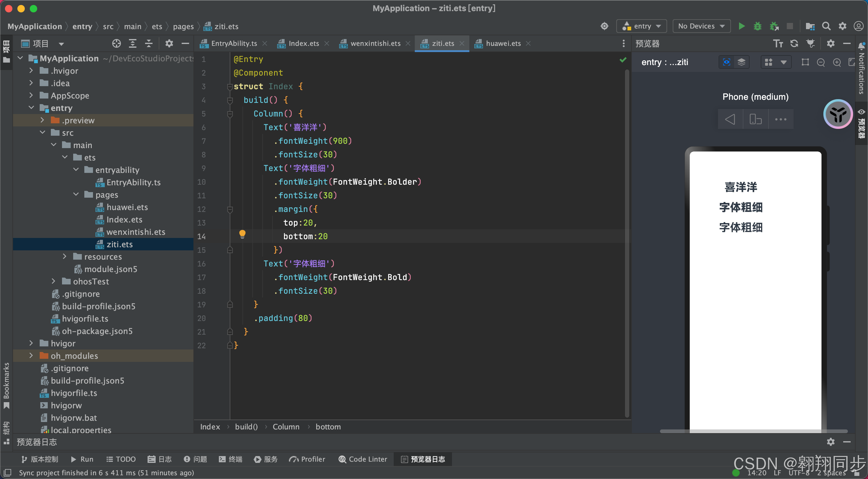868x479 pixels.
Task: Switch to the wenxintishi.ets editor tab
Action: click(375, 43)
